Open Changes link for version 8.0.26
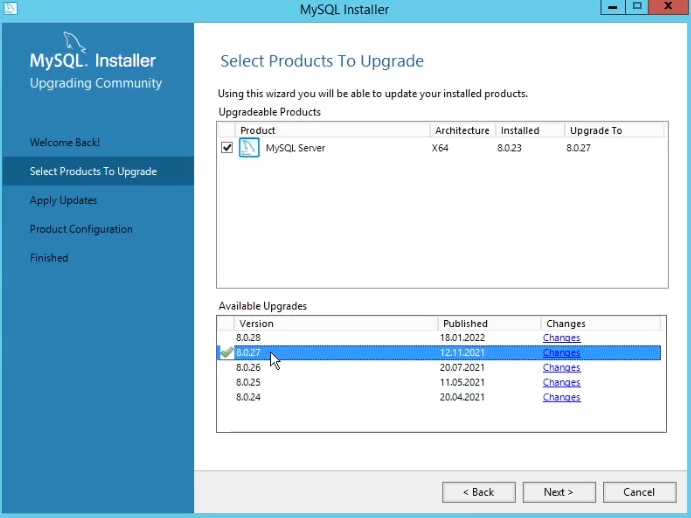The image size is (691, 518). tap(561, 368)
